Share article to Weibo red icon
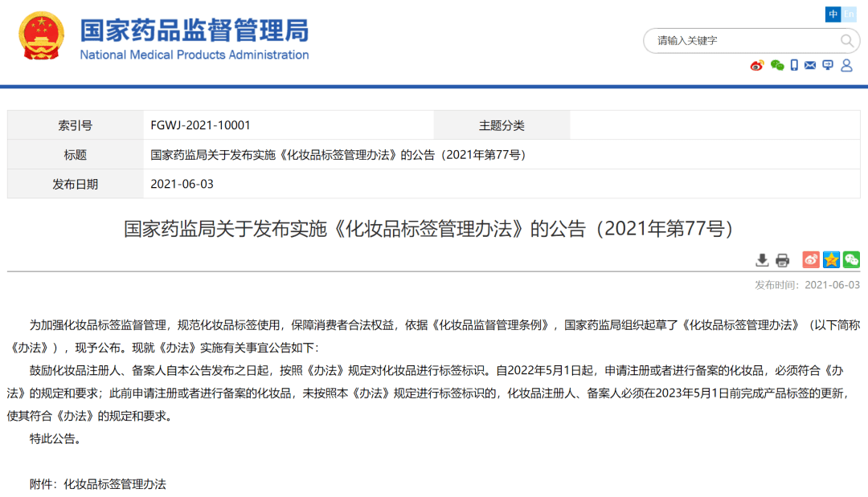Image resolution: width=868 pixels, height=497 pixels. pyautogui.click(x=811, y=259)
